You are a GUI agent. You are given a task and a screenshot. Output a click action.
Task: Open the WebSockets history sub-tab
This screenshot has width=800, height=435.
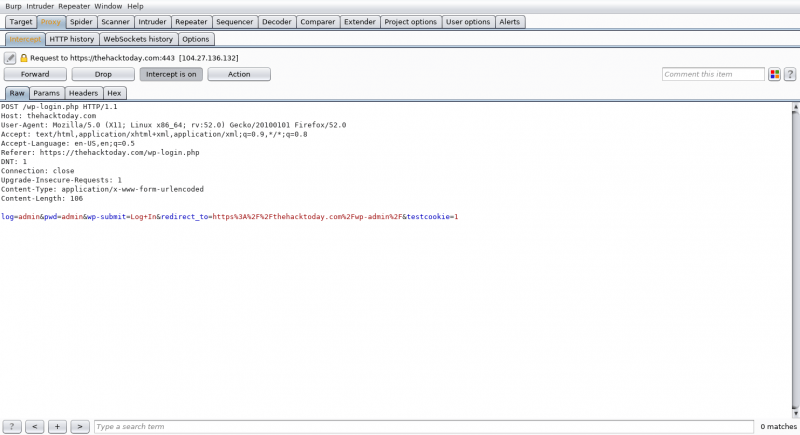(x=138, y=39)
